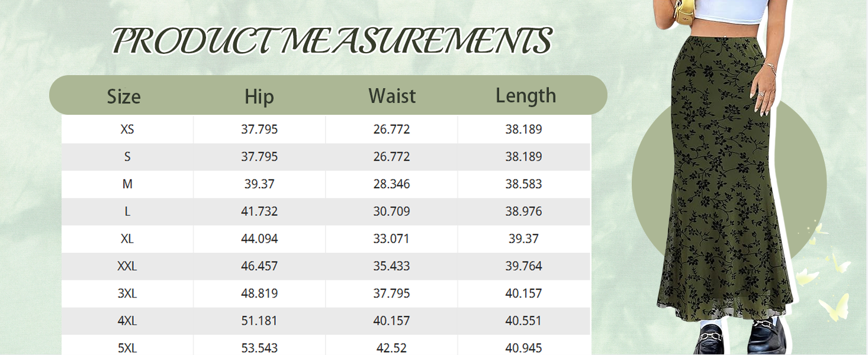Click the hip value 48.819
This screenshot has width=868, height=355.
click(259, 293)
